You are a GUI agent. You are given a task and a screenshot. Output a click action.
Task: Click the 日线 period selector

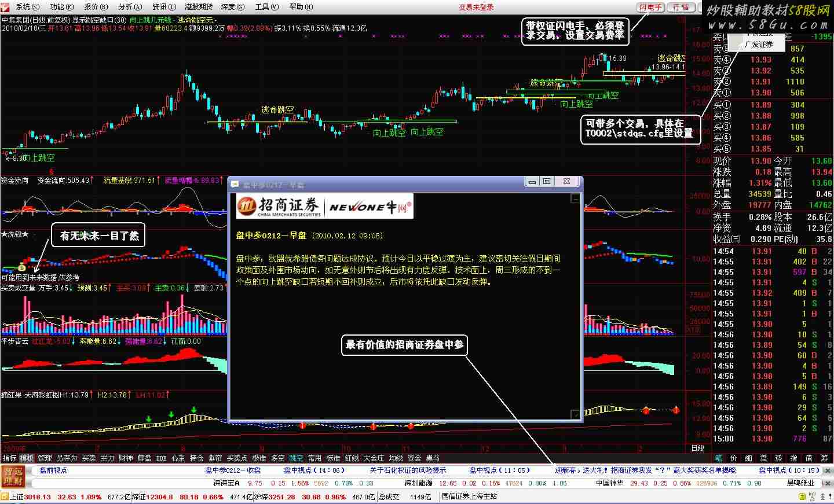698,448
